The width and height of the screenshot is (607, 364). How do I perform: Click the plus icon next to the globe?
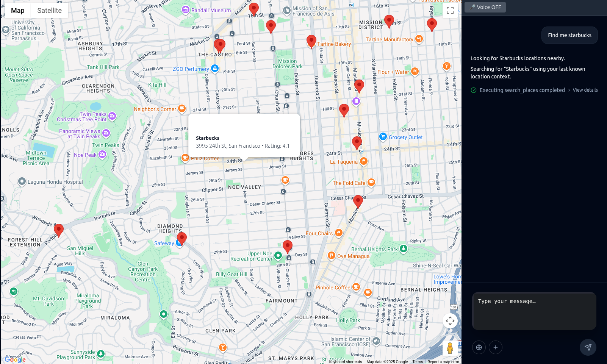click(x=496, y=347)
